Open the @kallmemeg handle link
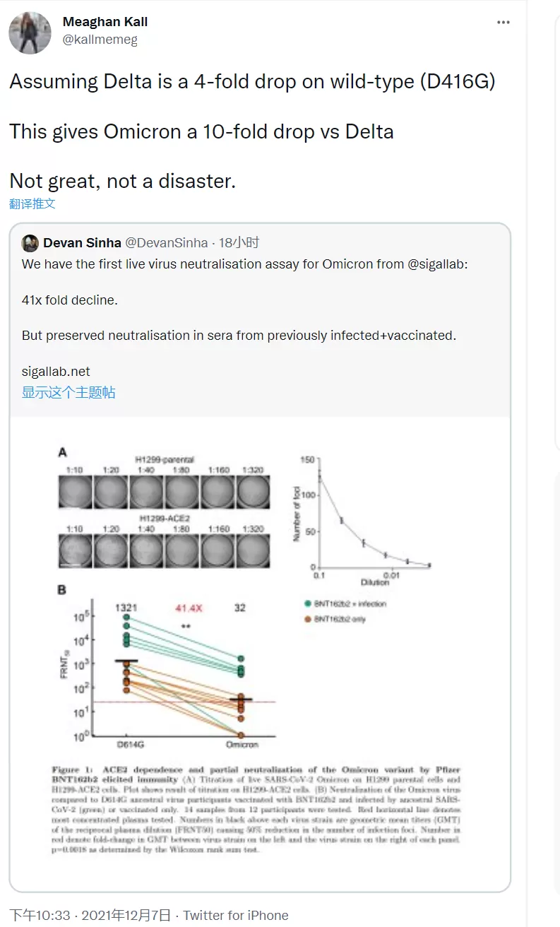The image size is (560, 927). coord(100,40)
